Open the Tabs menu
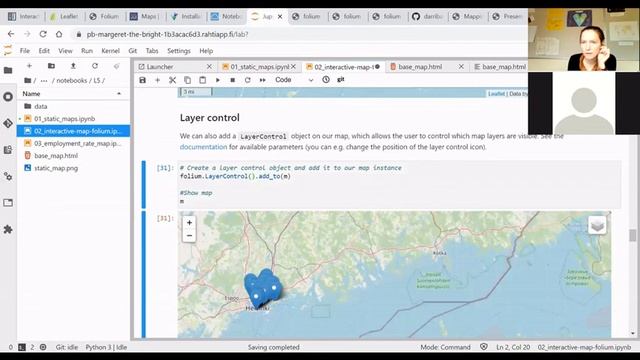This screenshot has width=640, height=360. (x=152, y=51)
